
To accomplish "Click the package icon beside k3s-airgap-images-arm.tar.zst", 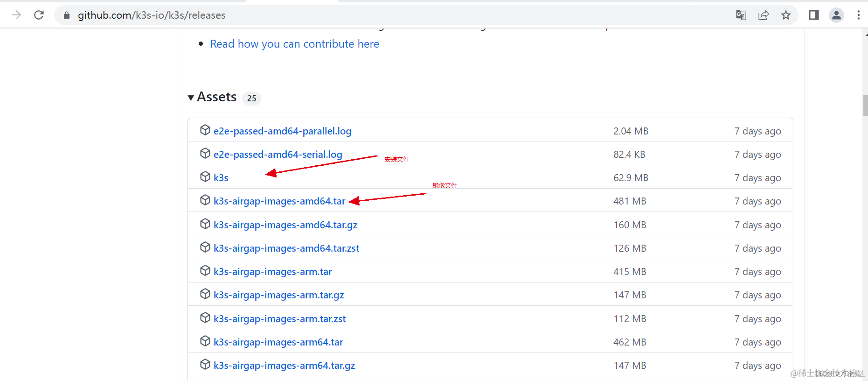I will [205, 317].
